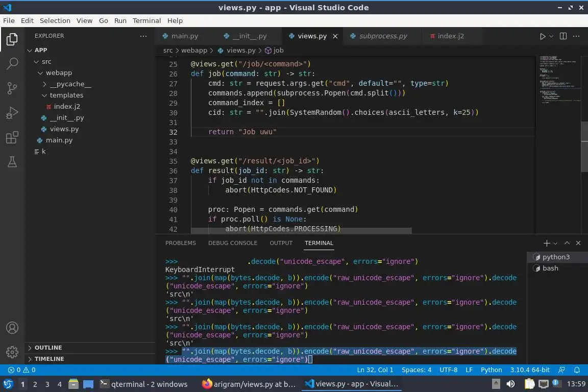Maximize the panel size chevron
588x392 pixels.
click(567, 243)
